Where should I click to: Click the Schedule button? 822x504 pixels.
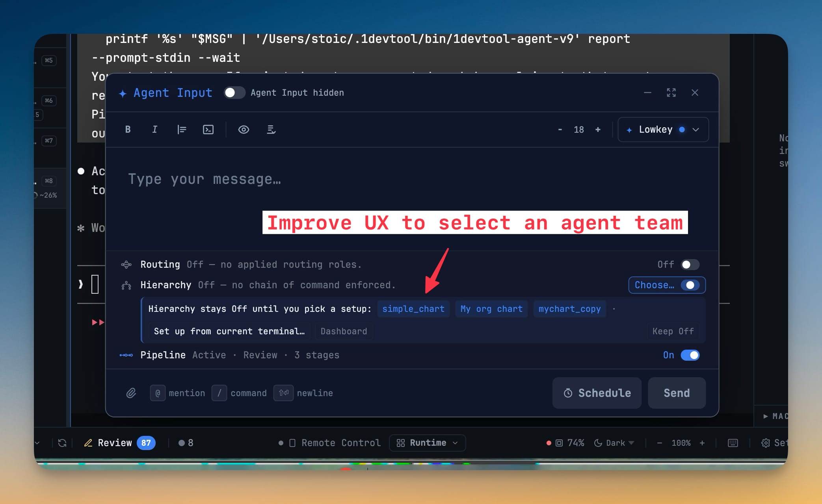click(597, 393)
